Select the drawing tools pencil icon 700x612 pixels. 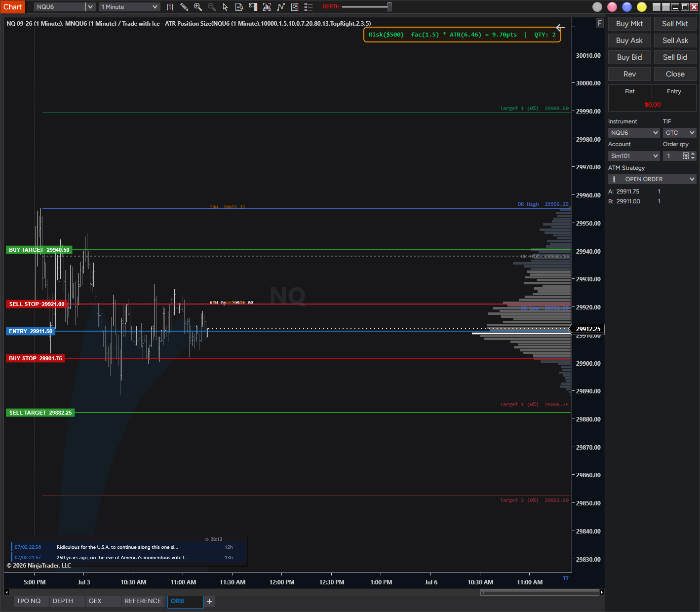pos(184,7)
